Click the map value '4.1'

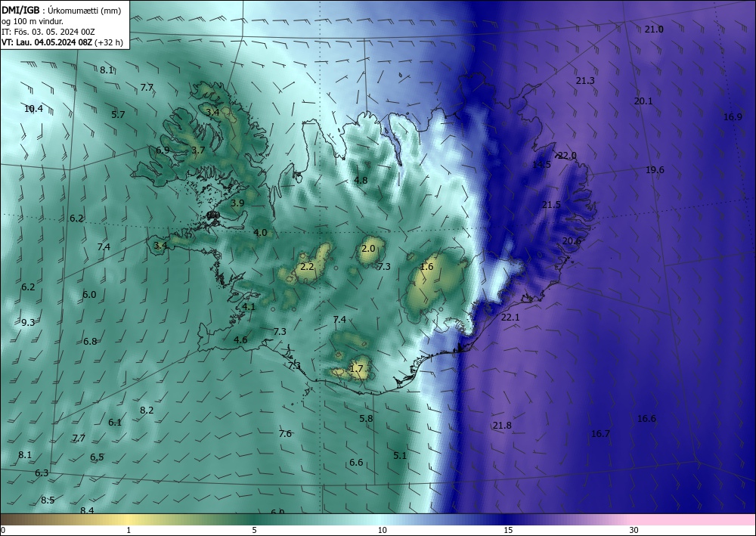tap(249, 307)
